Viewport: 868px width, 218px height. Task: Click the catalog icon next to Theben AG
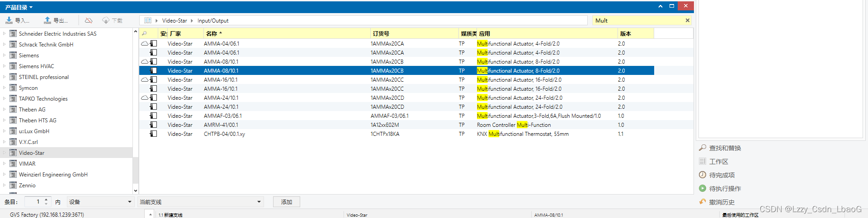pos(13,110)
